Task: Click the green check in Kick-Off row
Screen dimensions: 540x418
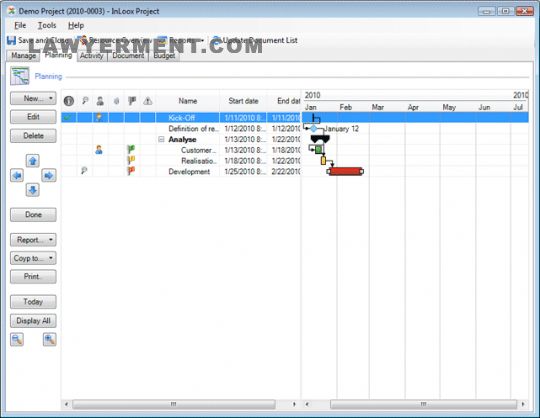Action: (x=68, y=117)
